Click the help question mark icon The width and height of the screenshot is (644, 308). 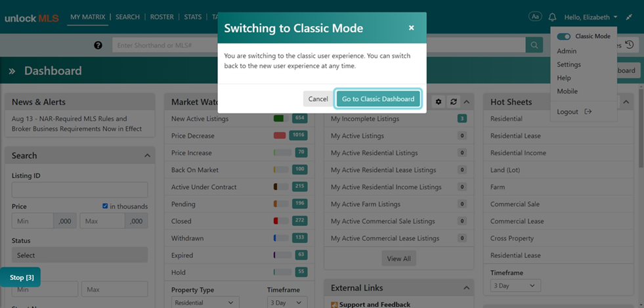(x=98, y=45)
